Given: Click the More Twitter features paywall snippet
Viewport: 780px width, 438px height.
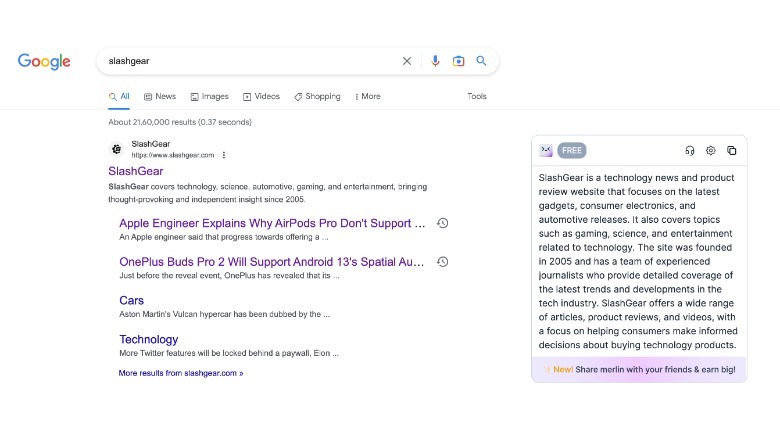Looking at the screenshot, I should pyautogui.click(x=229, y=353).
